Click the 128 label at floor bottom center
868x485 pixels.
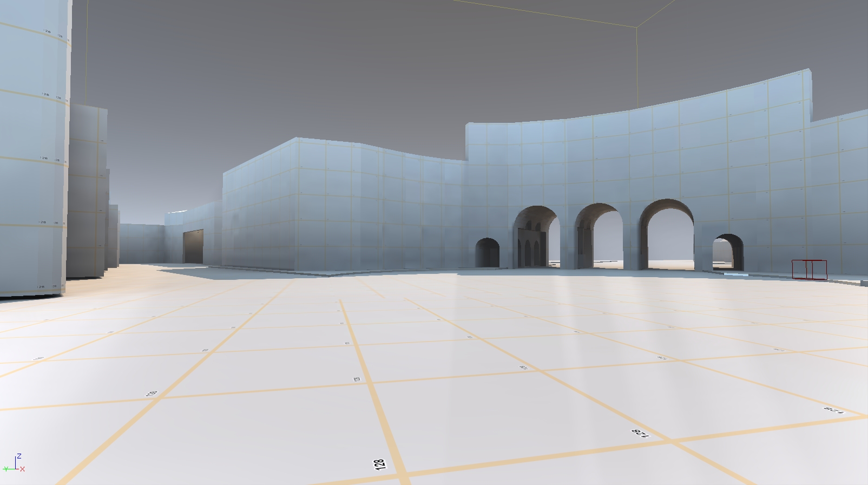(x=379, y=464)
